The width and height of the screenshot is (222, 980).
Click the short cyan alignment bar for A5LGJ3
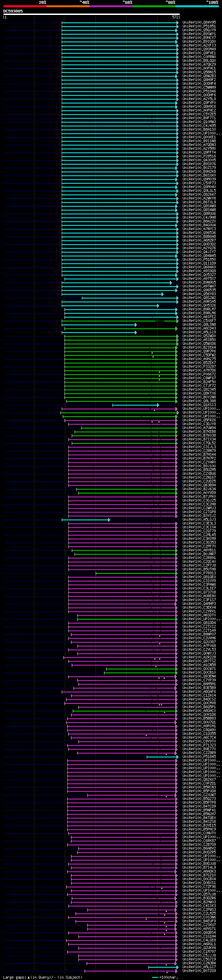click(86, 520)
